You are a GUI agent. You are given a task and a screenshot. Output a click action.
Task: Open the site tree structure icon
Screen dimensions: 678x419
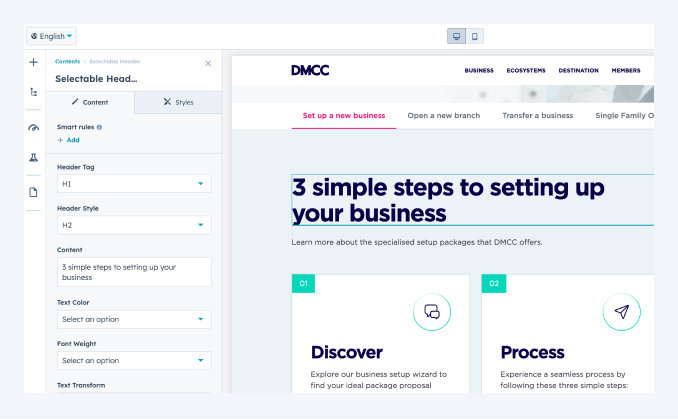click(34, 92)
